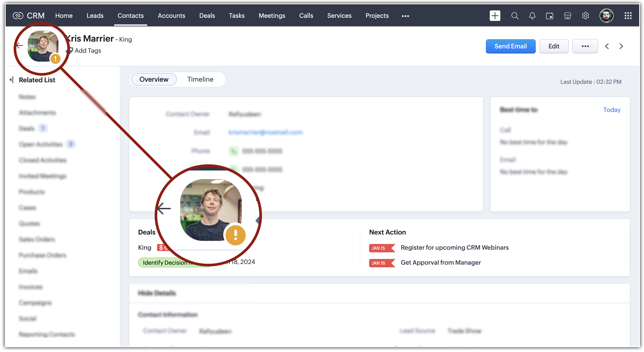Open the search magnifier icon
644x352 pixels.
[x=515, y=16]
